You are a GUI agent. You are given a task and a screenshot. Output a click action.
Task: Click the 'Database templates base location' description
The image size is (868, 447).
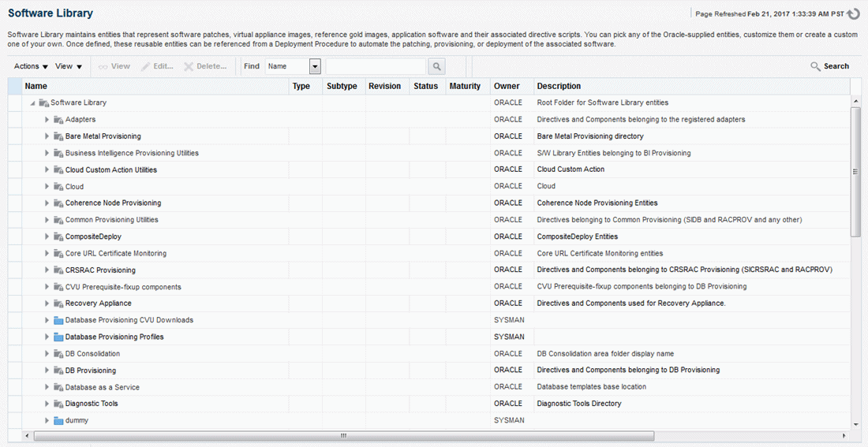[x=591, y=387]
